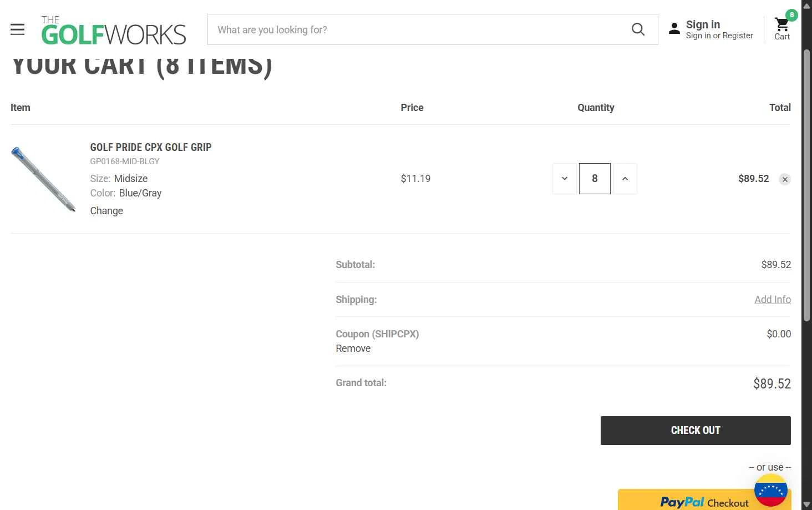Click the grip product thumbnail
This screenshot has height=510, width=812.
point(43,179)
